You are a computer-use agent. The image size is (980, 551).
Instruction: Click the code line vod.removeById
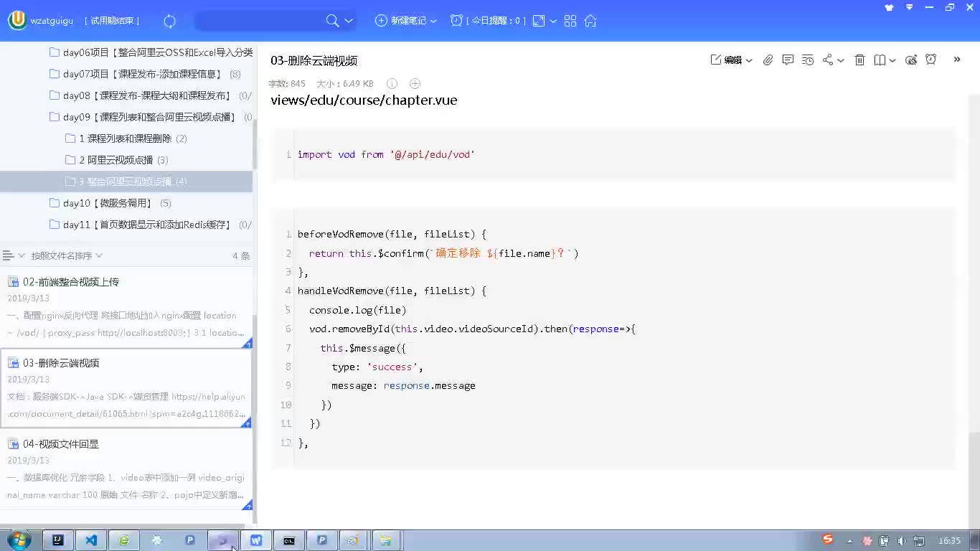click(x=466, y=329)
